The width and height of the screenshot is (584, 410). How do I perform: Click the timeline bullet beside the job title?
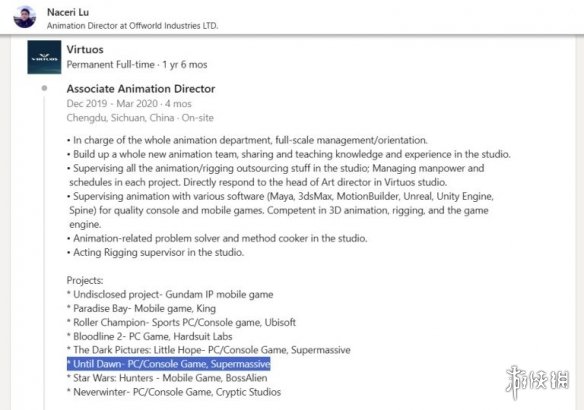point(44,88)
